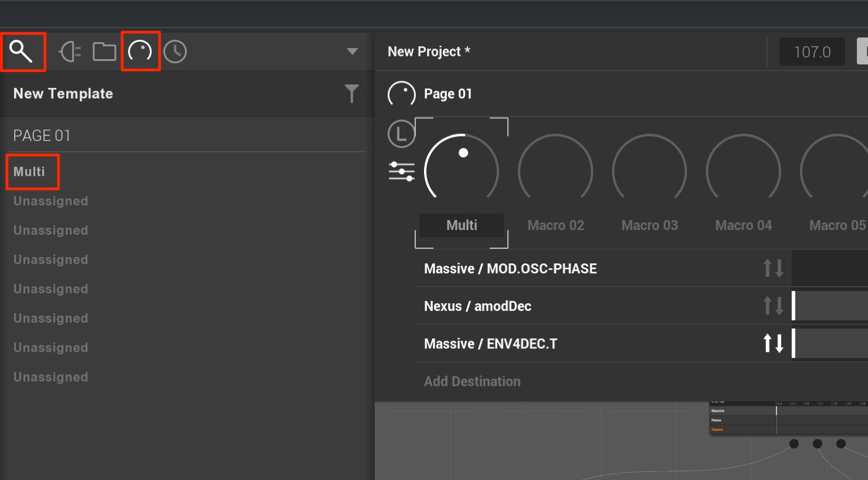Image resolution: width=868 pixels, height=480 pixels.
Task: Click the 107.0 tempo field
Action: [812, 52]
